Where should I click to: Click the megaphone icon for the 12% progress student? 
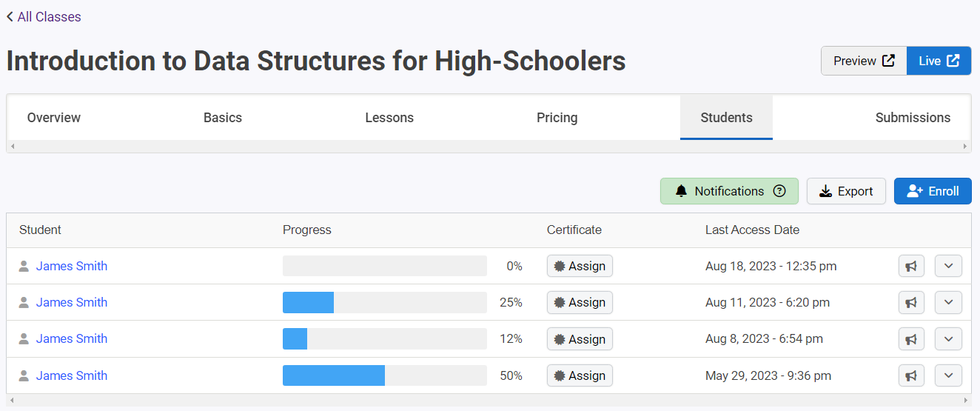point(911,339)
